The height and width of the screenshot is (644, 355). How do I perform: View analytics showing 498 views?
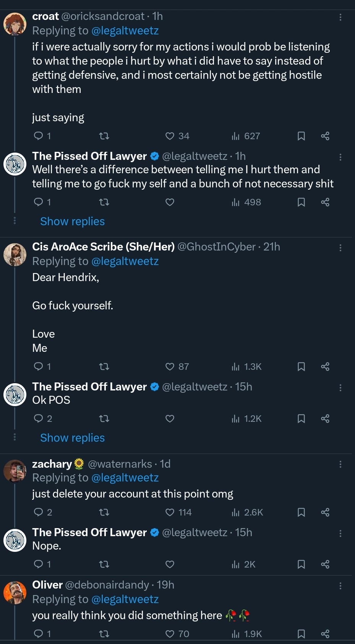click(246, 202)
